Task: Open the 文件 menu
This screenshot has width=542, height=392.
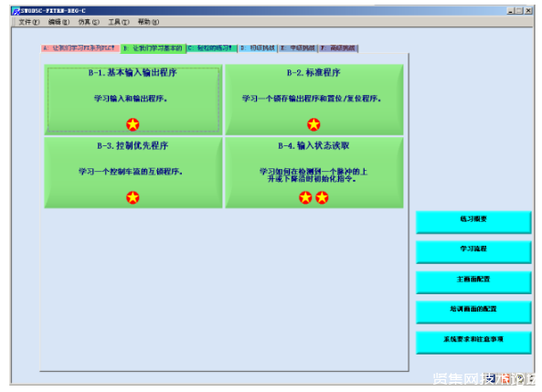Action: click(29, 22)
